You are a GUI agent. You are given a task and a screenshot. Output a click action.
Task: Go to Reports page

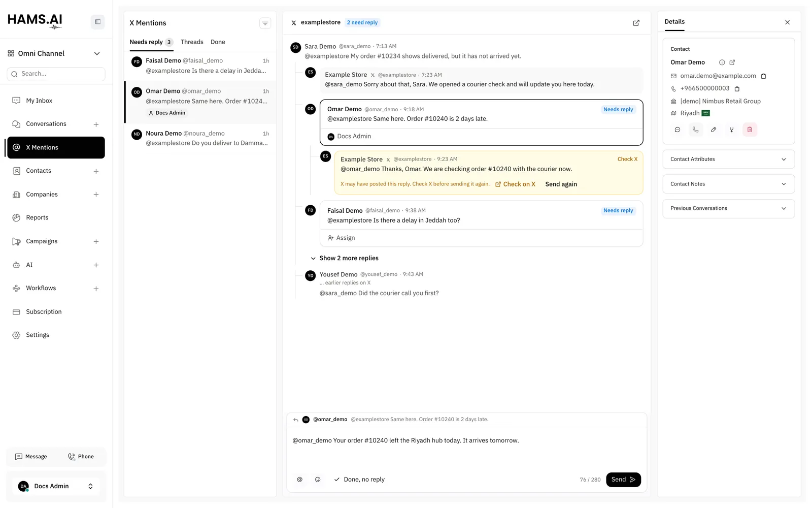click(x=56, y=217)
